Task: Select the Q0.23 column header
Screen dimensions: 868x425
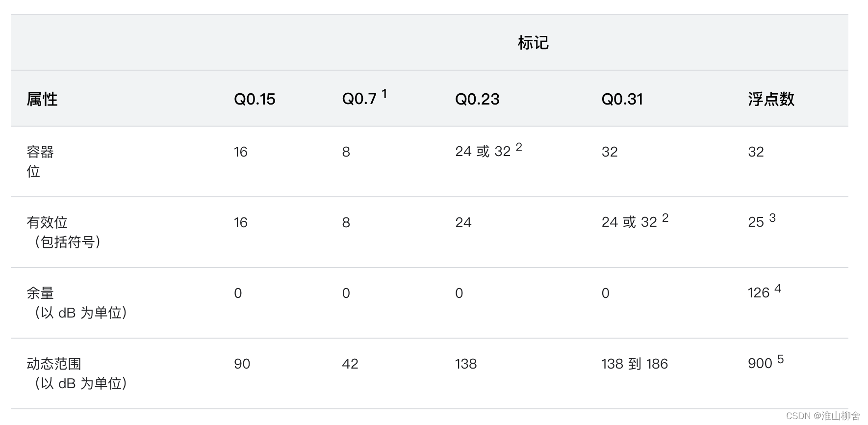Action: (x=477, y=99)
